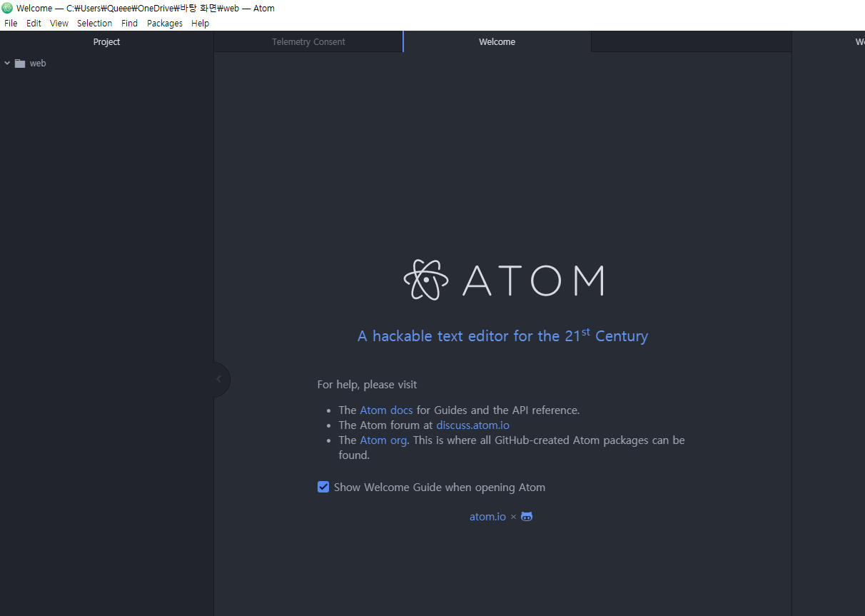Viewport: 865px width, 616px height.
Task: Open the Selection menu
Action: point(94,23)
